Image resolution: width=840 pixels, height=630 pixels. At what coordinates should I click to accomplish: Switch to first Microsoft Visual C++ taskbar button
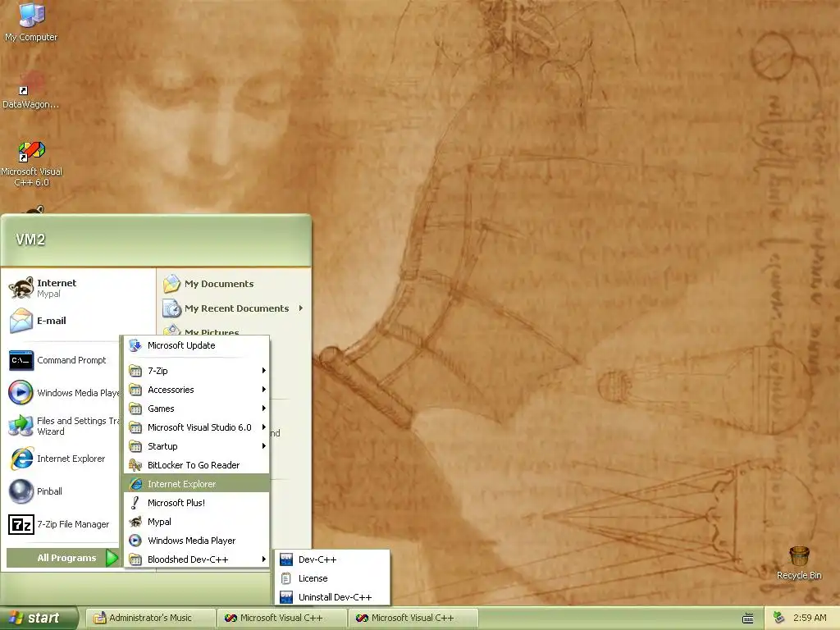282,619
